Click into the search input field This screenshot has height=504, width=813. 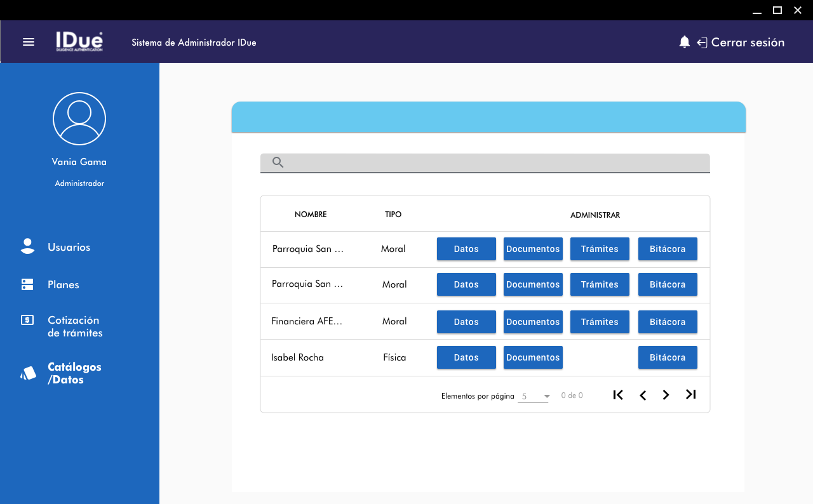[x=495, y=162]
